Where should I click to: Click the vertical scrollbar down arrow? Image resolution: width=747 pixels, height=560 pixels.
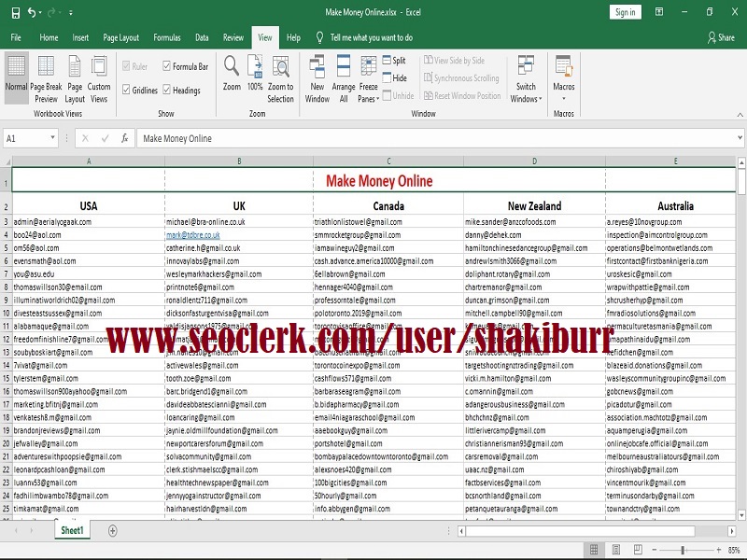coord(741,515)
